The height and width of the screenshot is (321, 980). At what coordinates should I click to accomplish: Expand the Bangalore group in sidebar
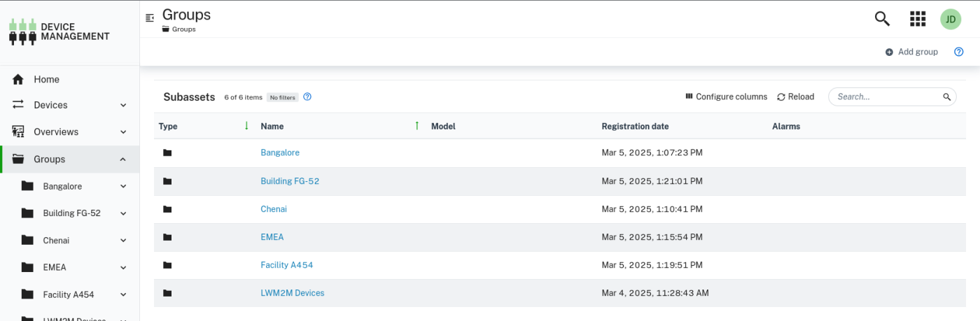(x=123, y=187)
